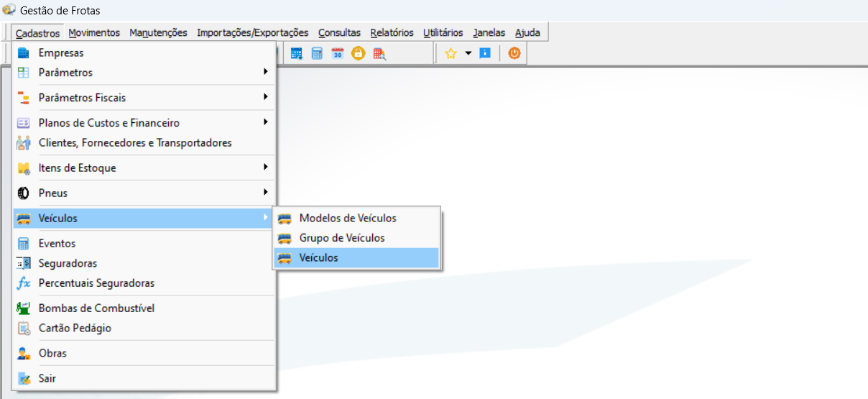868x399 pixels.
Task: Click the favorites star icon
Action: (x=451, y=53)
